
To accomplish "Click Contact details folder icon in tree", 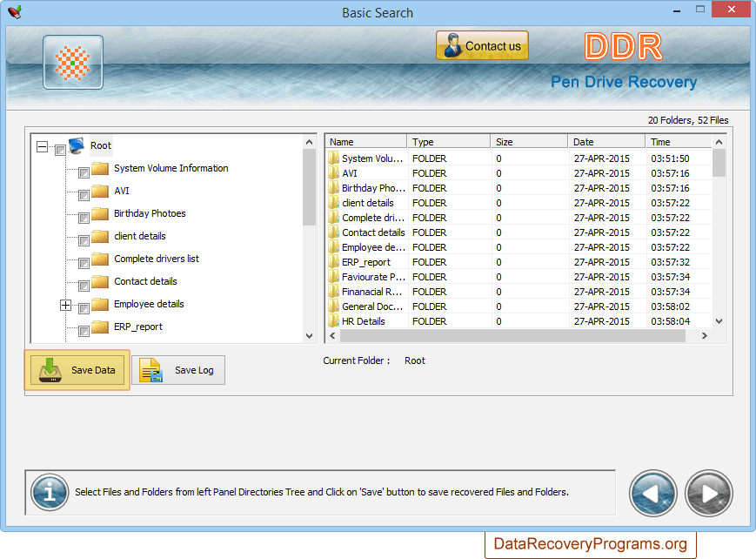I will click(x=100, y=281).
